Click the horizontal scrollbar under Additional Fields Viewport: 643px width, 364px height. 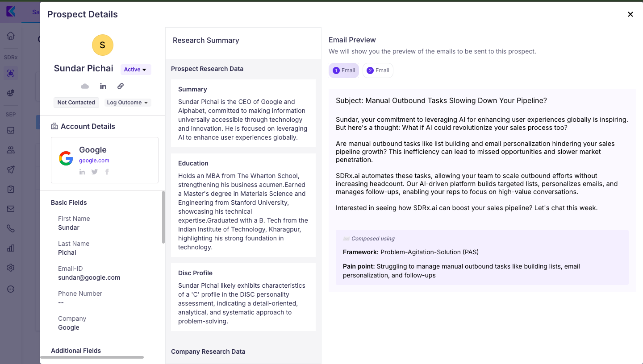[92, 357]
